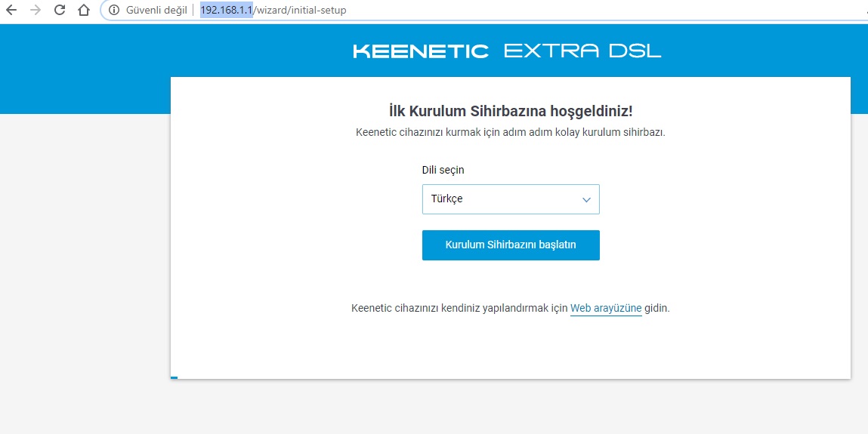Click the 'İlk Kurulum Sihirbazına hoşgeldiniz!' heading
The image size is (868, 434).
point(511,111)
